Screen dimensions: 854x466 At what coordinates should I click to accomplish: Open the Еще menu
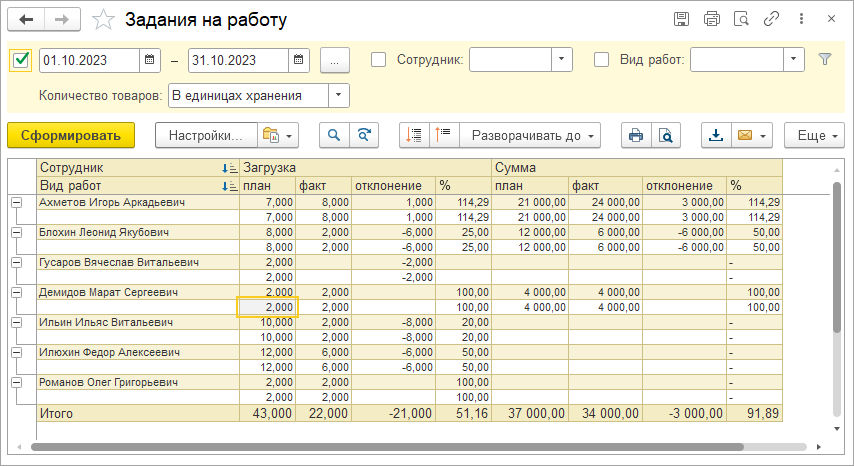(814, 135)
